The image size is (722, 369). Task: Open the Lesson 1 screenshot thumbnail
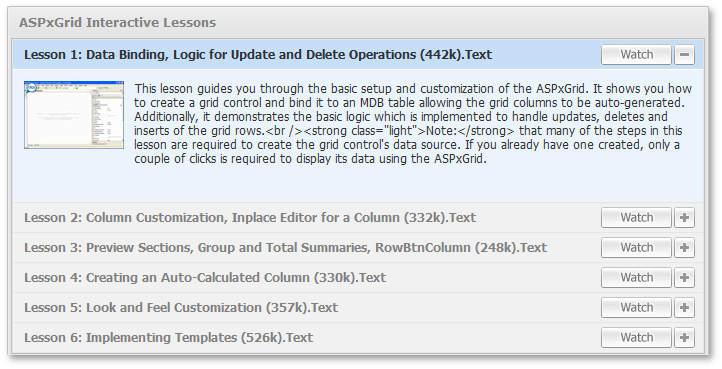[74, 115]
